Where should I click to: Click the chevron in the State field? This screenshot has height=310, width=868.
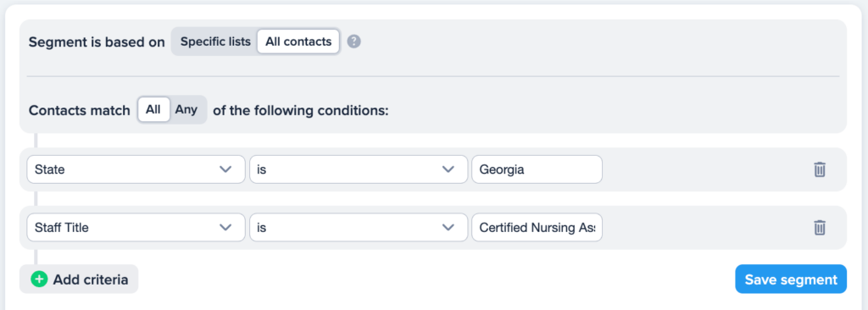(225, 169)
